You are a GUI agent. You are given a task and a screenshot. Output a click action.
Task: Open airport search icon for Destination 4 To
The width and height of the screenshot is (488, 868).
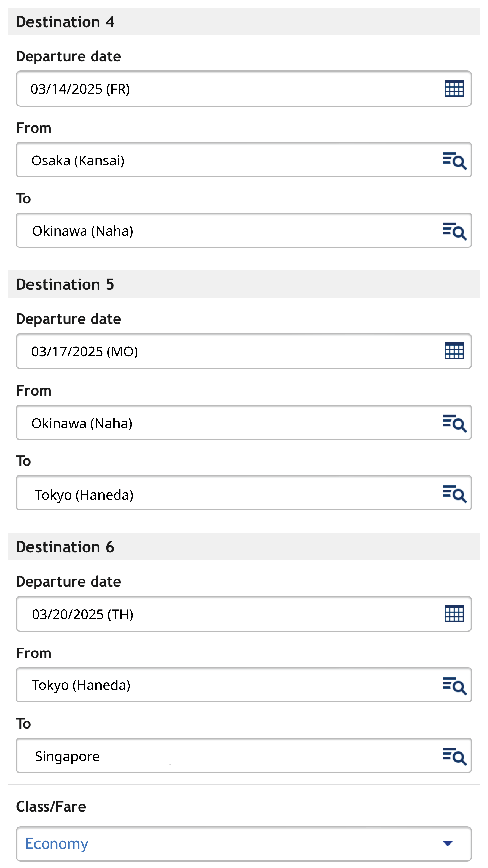coord(454,231)
